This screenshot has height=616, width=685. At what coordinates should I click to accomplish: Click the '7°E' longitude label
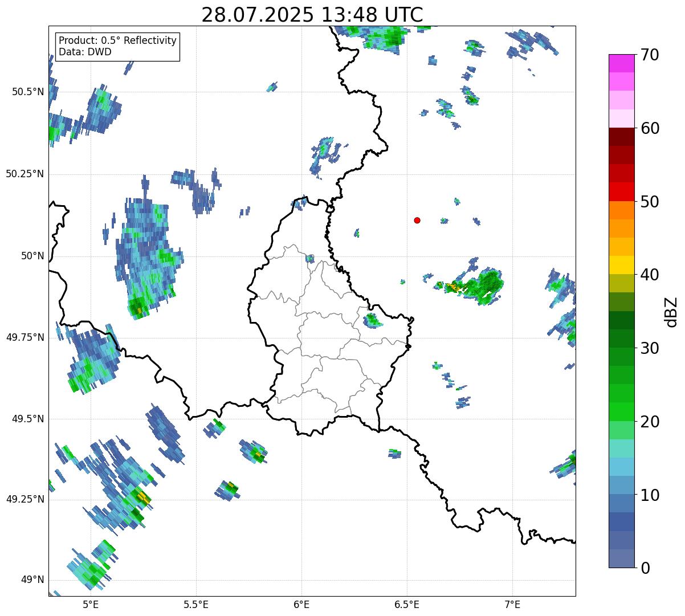tap(512, 605)
